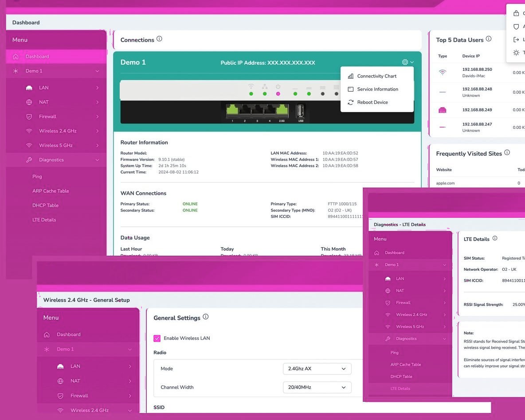Click info icon beside LTE Details heading
Screen dimensions: 525x420
[x=495, y=238]
